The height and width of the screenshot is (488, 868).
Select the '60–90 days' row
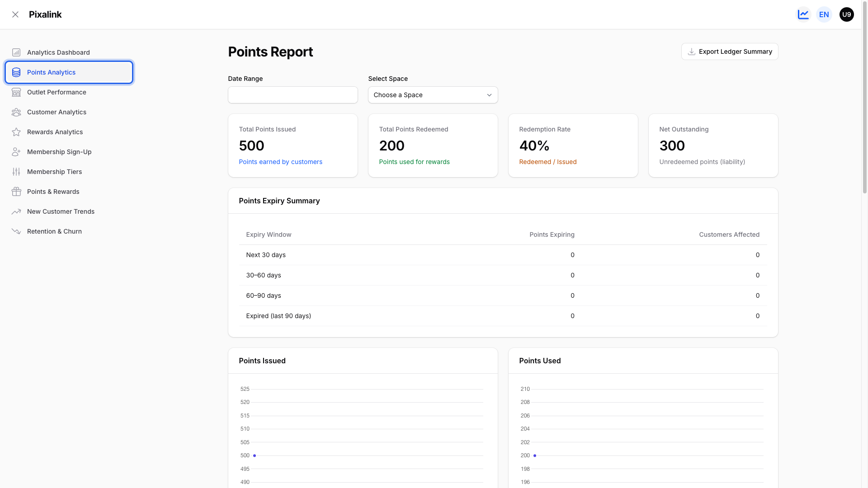tap(503, 296)
